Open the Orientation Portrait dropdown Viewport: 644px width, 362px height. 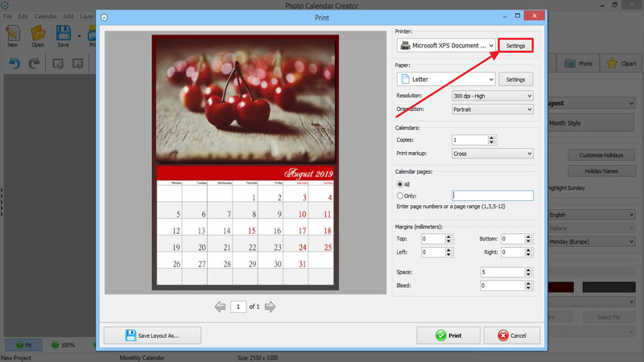(493, 109)
